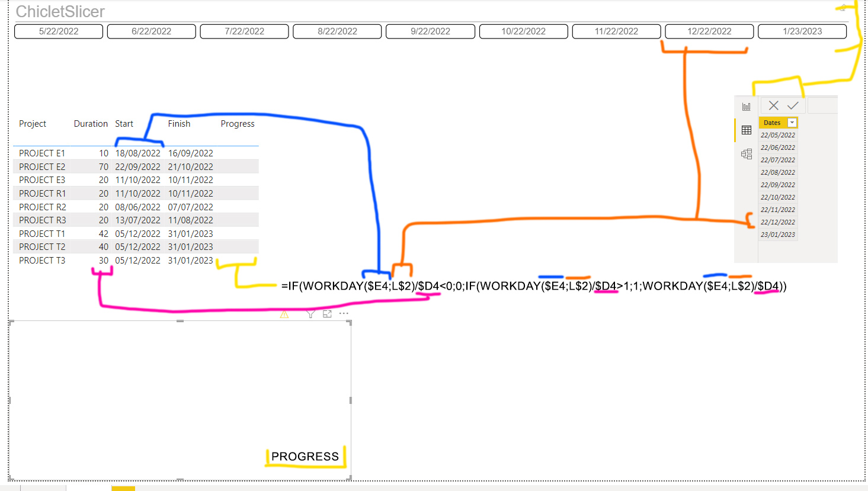Cancel formula with the X icon
868x491 pixels.
pos(773,105)
